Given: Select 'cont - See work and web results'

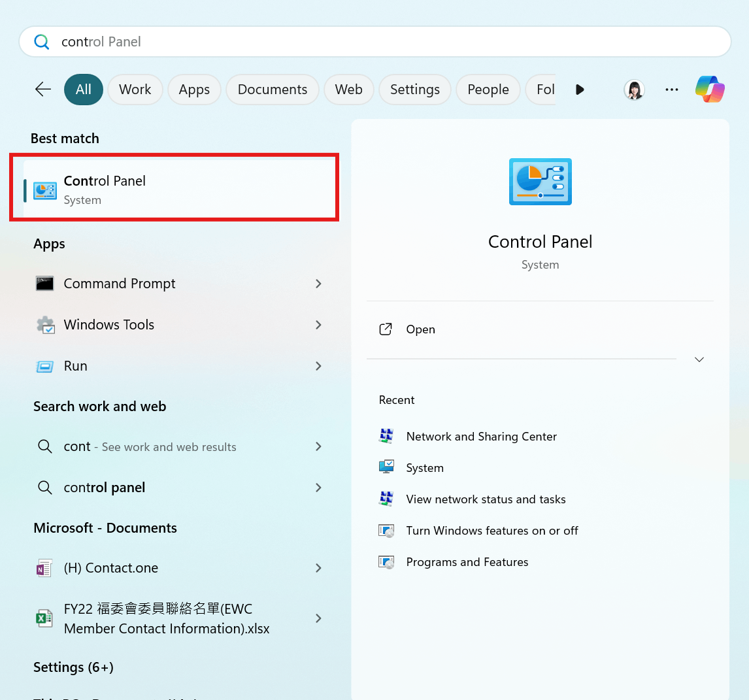Looking at the screenshot, I should pos(150,447).
